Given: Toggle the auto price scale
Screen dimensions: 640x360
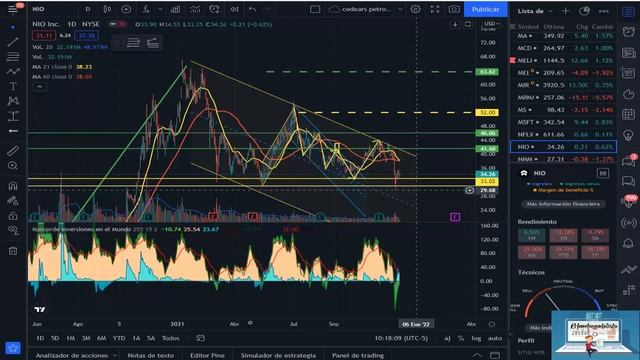Looking at the screenshot, I should tap(495, 338).
